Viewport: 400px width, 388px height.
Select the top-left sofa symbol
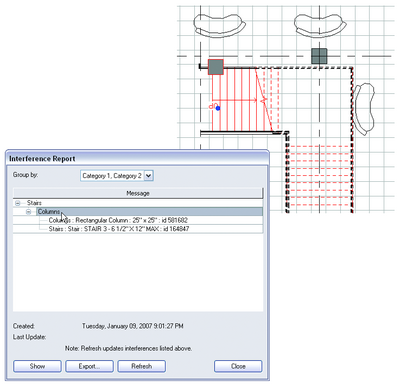[x=220, y=25]
